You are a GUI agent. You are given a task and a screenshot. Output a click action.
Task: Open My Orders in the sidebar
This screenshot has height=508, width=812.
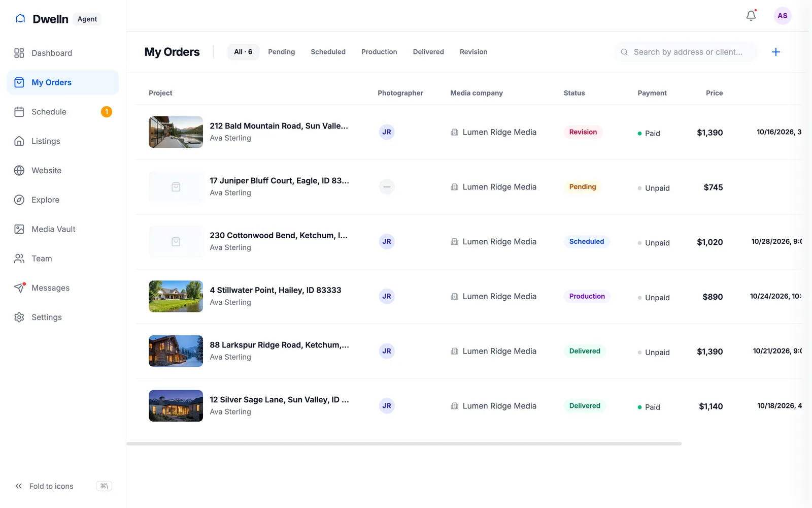[x=63, y=82]
